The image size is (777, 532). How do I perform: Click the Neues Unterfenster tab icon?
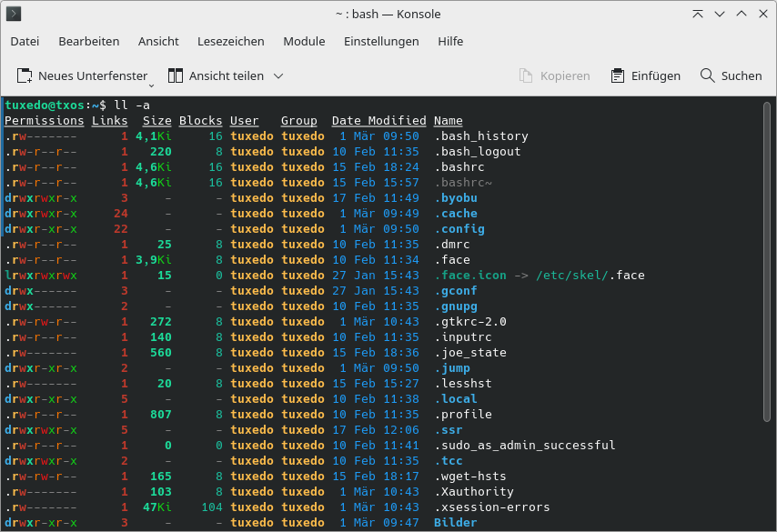point(25,75)
